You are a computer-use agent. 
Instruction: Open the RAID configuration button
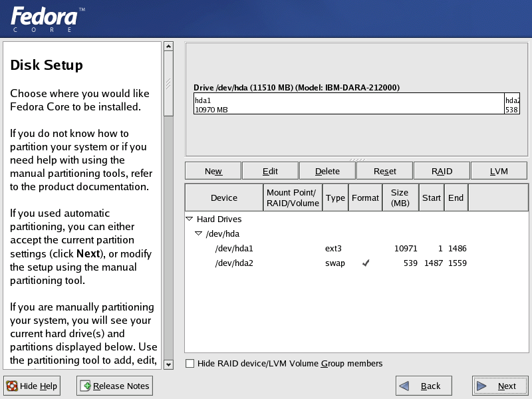point(442,171)
